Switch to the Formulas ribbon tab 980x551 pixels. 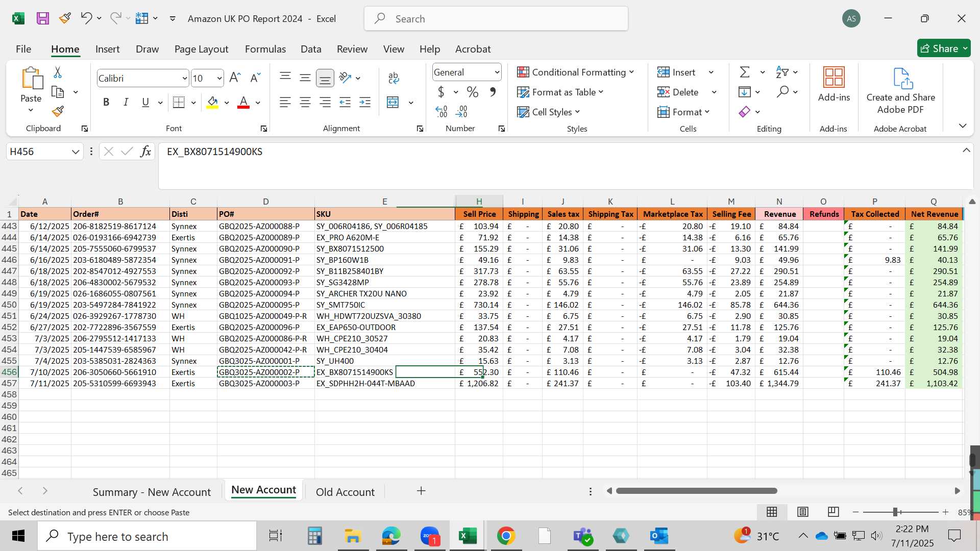[x=265, y=49]
